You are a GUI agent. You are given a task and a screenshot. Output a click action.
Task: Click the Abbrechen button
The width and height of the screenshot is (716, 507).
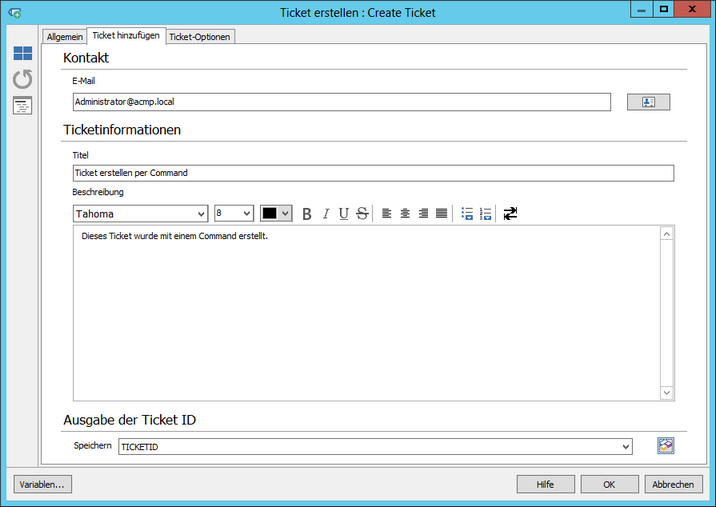coord(674,484)
